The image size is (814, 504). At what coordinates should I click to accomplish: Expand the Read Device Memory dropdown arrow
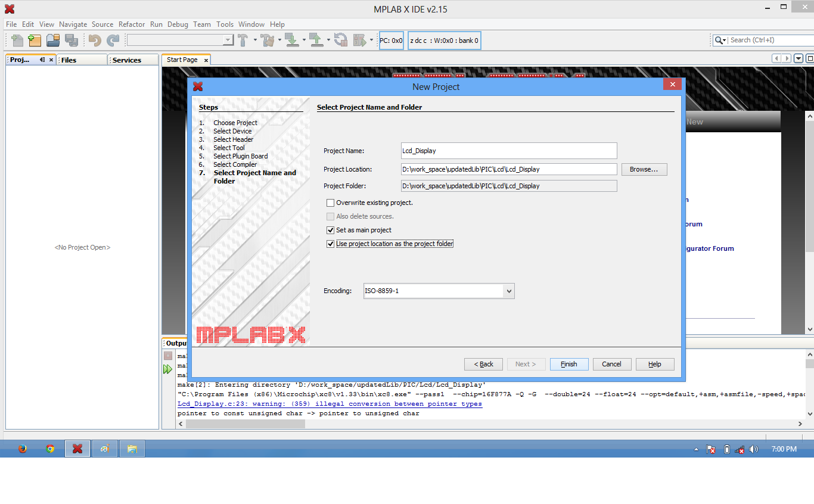pos(328,41)
